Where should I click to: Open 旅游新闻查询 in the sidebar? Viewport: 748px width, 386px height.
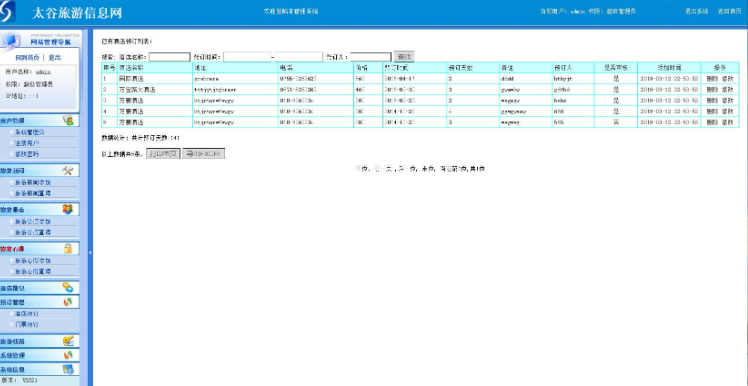[32, 193]
